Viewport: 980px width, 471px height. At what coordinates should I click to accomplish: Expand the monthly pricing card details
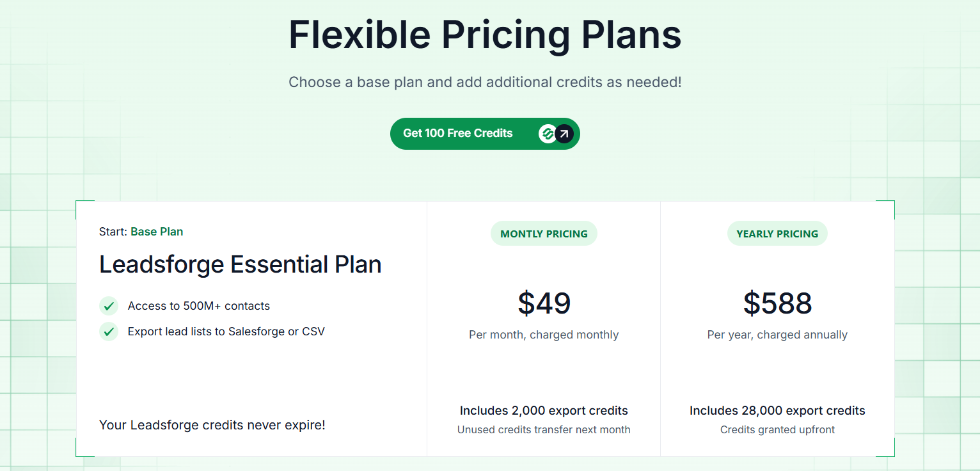pyautogui.click(x=544, y=326)
